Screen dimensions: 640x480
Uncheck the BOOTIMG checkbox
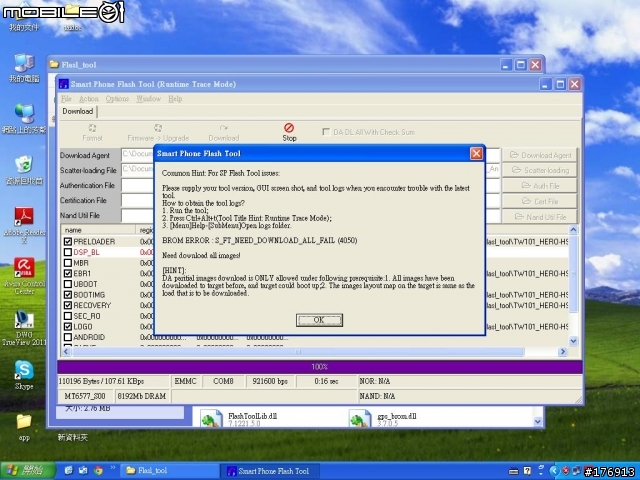[68, 295]
